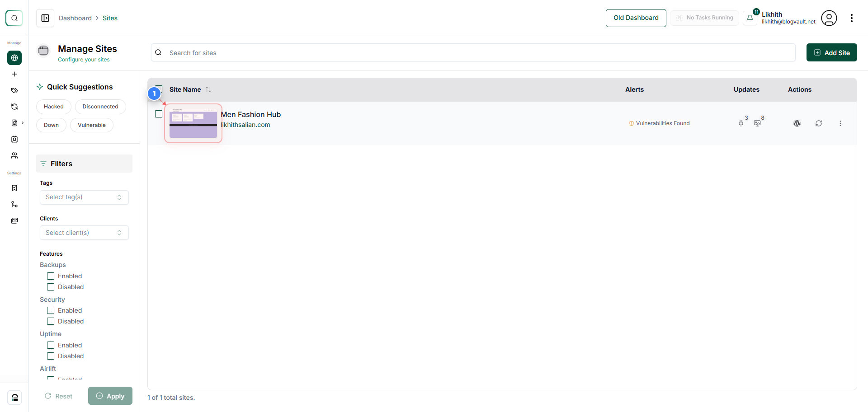Click the Add Site button

pyautogui.click(x=831, y=52)
